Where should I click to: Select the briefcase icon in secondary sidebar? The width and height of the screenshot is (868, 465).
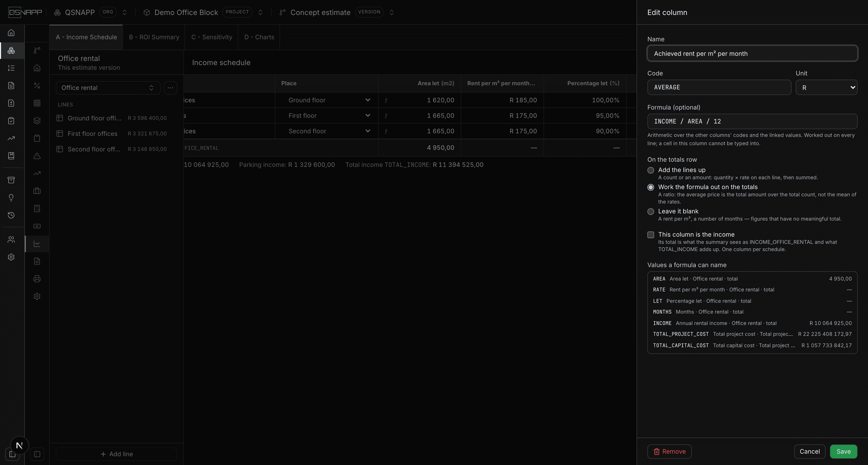[x=37, y=191]
